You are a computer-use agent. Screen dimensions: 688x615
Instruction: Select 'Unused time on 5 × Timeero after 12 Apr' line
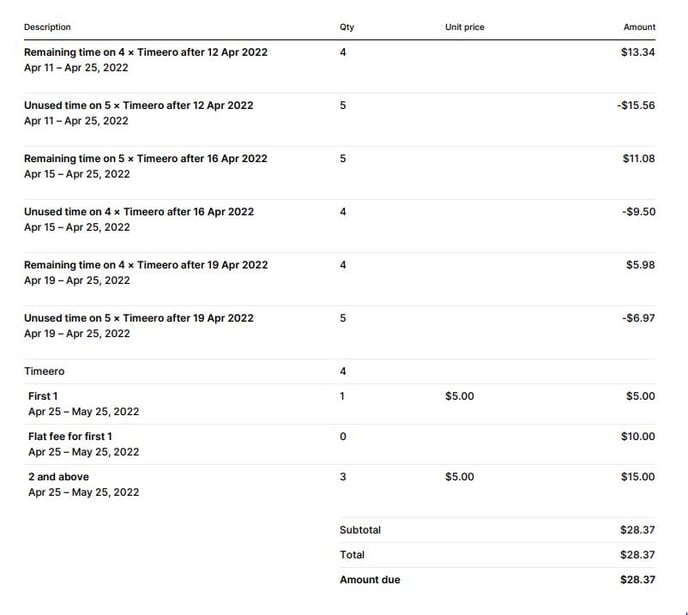tap(139, 105)
